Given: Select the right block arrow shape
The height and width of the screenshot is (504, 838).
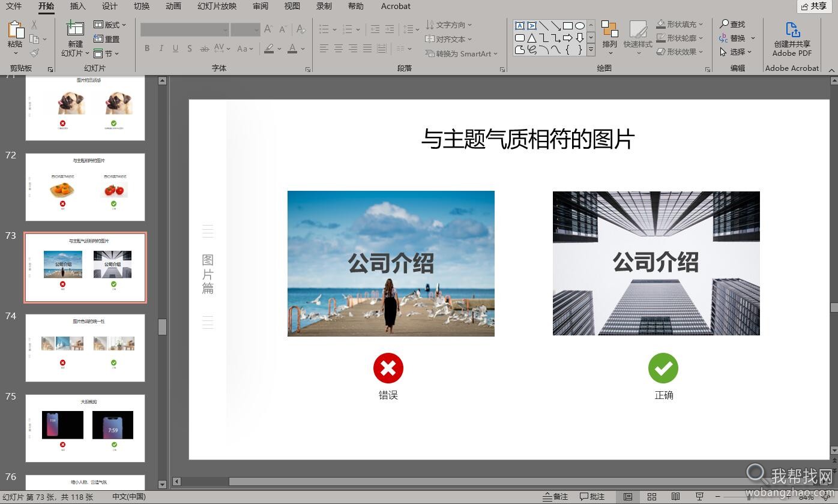Looking at the screenshot, I should coord(567,38).
